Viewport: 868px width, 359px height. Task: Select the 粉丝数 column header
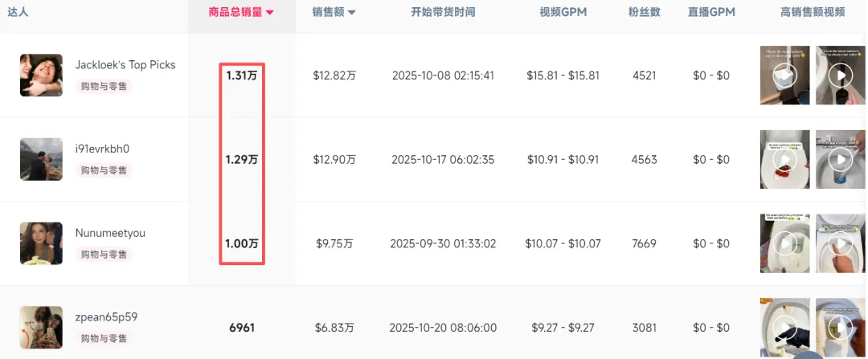click(645, 12)
